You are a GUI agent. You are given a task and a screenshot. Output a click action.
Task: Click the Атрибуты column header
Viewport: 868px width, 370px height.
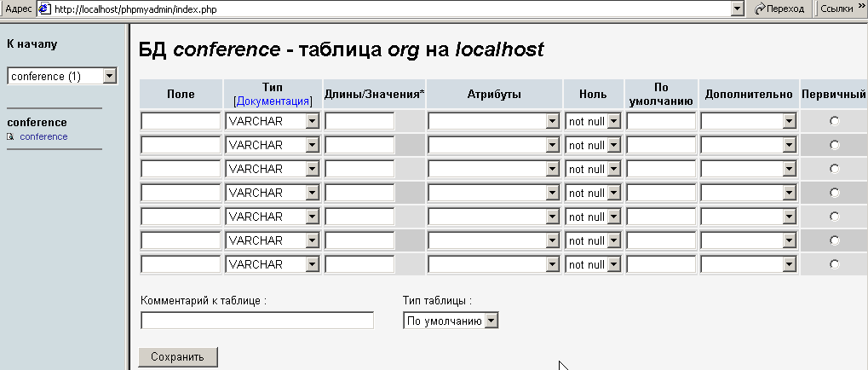click(x=494, y=94)
